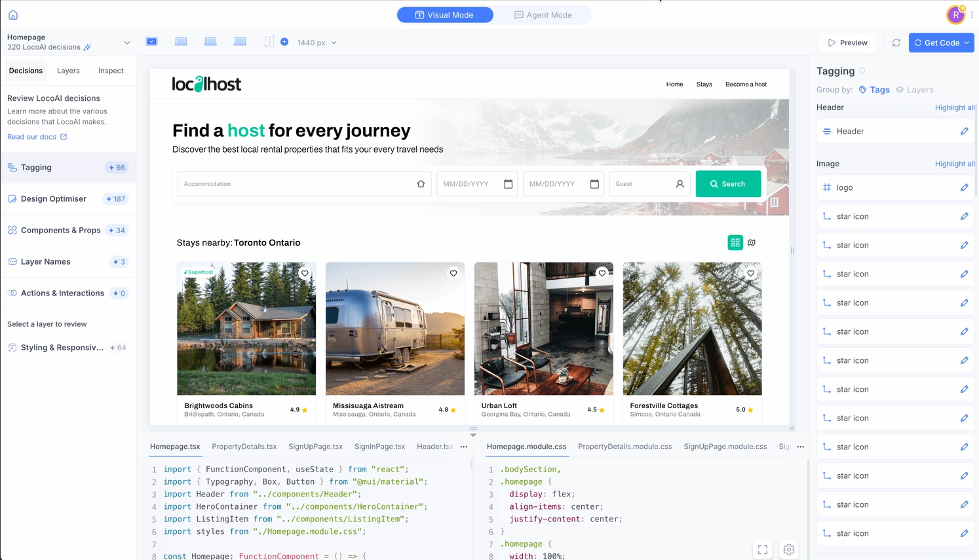
Task: Click Highlight all for the Image group
Action: pos(955,164)
